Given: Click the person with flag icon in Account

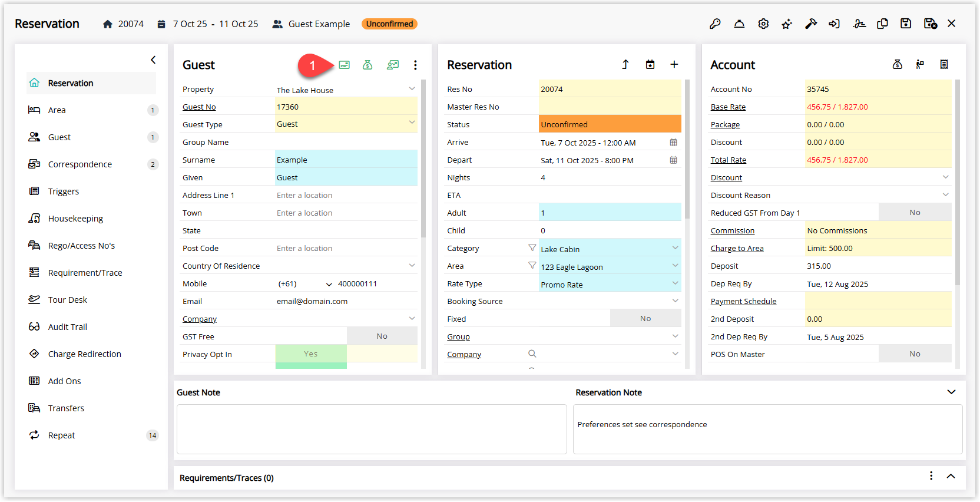Looking at the screenshot, I should tap(920, 64).
